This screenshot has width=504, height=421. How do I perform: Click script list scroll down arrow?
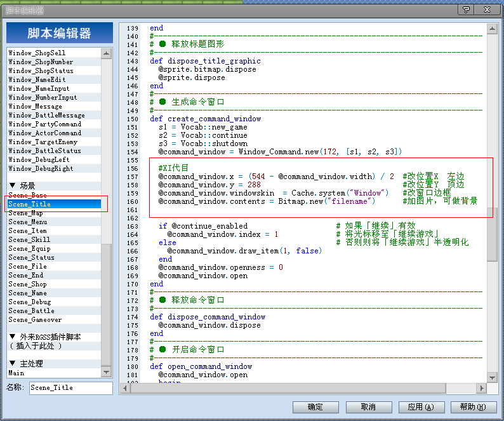(107, 373)
